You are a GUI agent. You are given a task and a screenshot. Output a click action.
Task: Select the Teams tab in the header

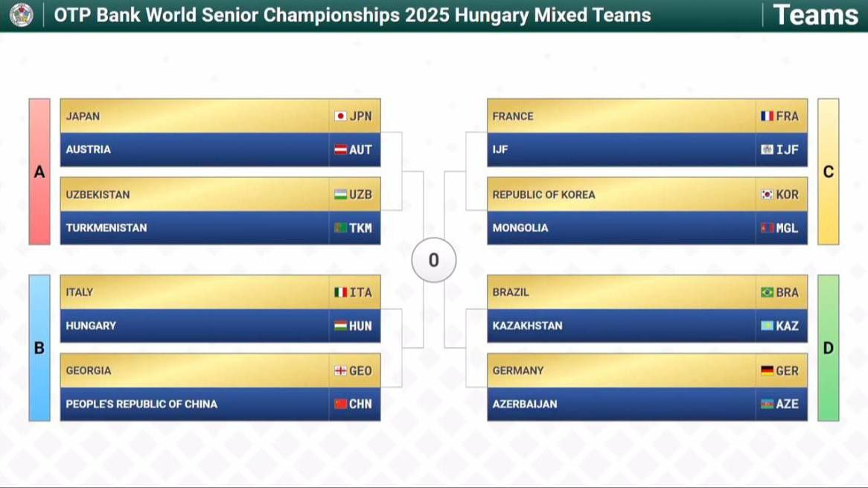[x=815, y=15]
